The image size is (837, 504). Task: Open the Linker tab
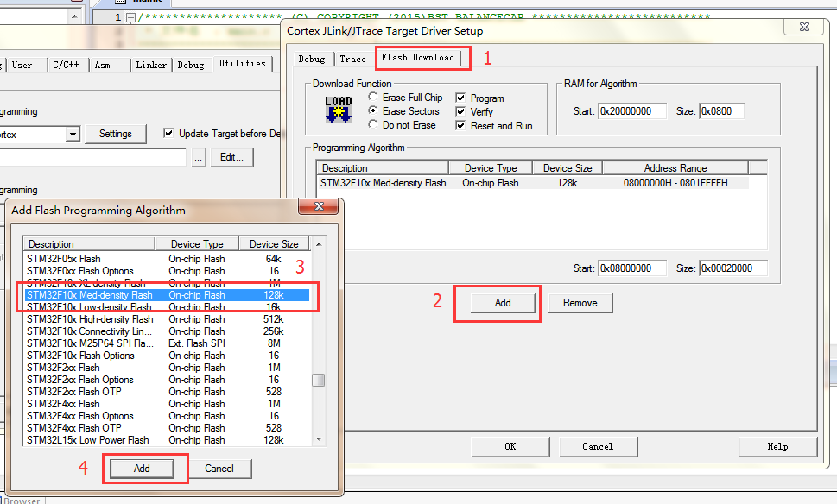pos(151,65)
